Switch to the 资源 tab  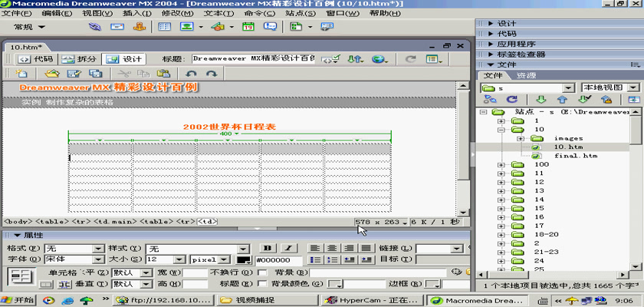526,76
